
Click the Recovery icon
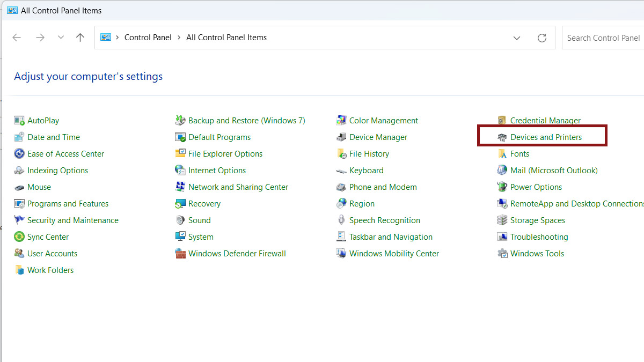180,204
